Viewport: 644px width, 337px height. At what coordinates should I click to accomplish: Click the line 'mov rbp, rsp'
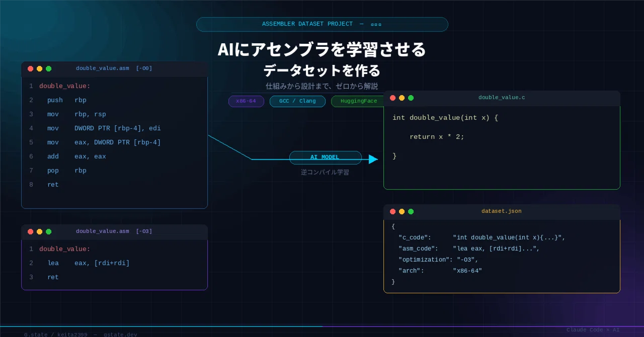[76, 114]
